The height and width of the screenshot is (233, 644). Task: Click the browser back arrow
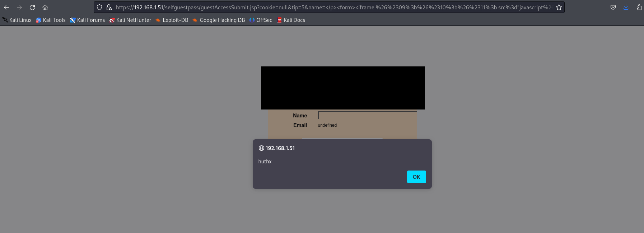pyautogui.click(x=6, y=7)
